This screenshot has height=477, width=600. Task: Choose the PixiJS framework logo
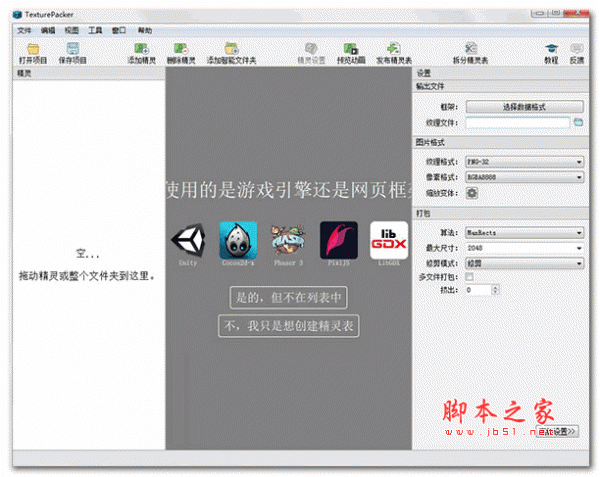click(x=339, y=241)
